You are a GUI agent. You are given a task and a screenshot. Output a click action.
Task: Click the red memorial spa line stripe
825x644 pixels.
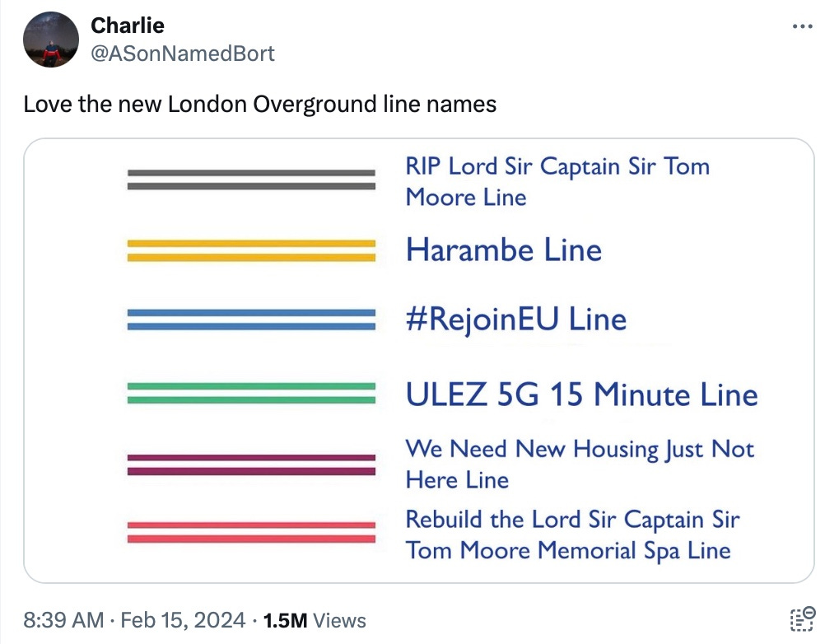(251, 532)
